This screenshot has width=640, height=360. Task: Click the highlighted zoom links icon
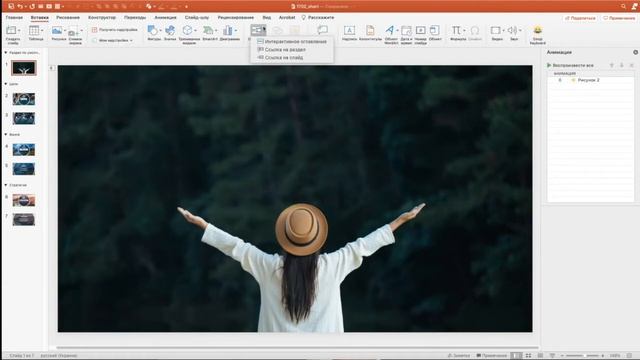coord(258,30)
